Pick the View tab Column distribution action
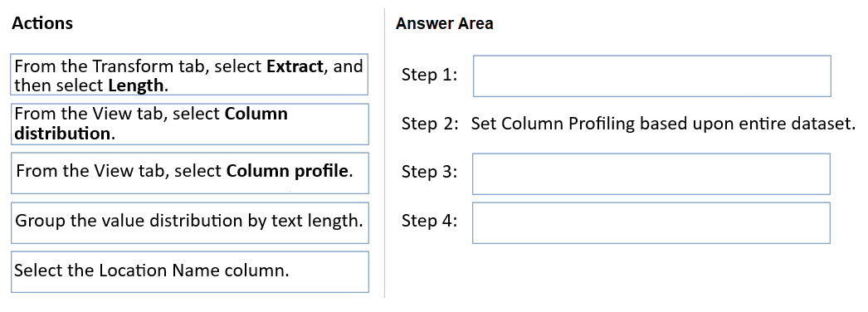The height and width of the screenshot is (312, 868). click(x=189, y=124)
